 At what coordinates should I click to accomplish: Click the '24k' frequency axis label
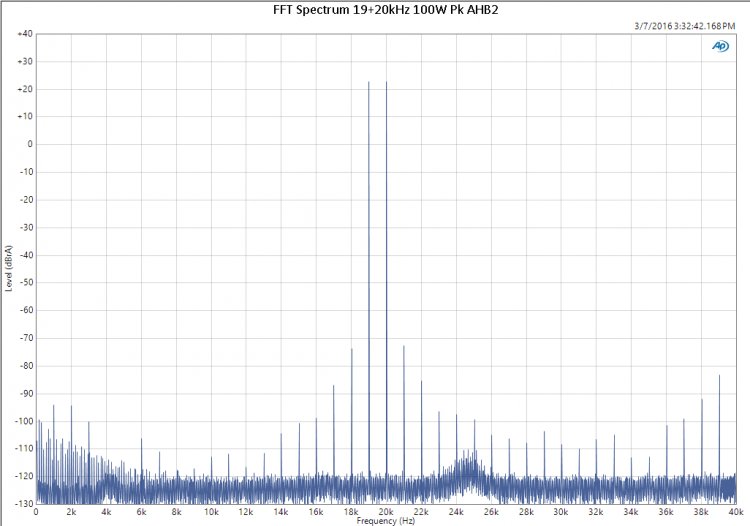pos(456,512)
